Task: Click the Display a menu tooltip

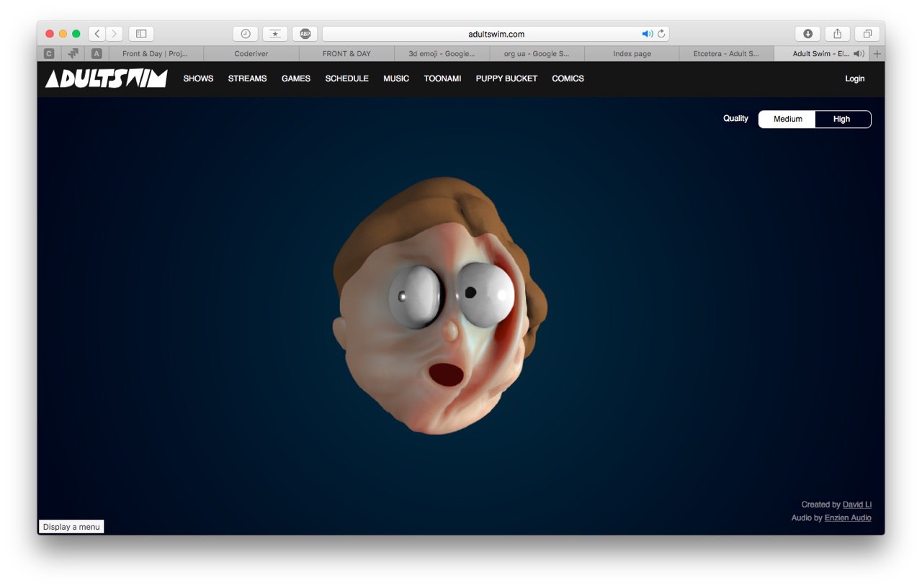Action: tap(71, 527)
